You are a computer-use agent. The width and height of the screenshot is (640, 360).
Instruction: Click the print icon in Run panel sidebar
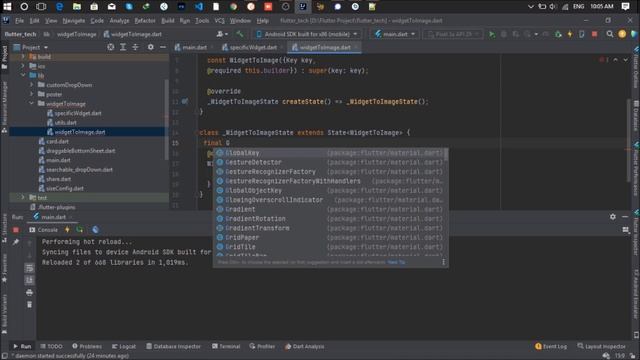(x=29, y=292)
